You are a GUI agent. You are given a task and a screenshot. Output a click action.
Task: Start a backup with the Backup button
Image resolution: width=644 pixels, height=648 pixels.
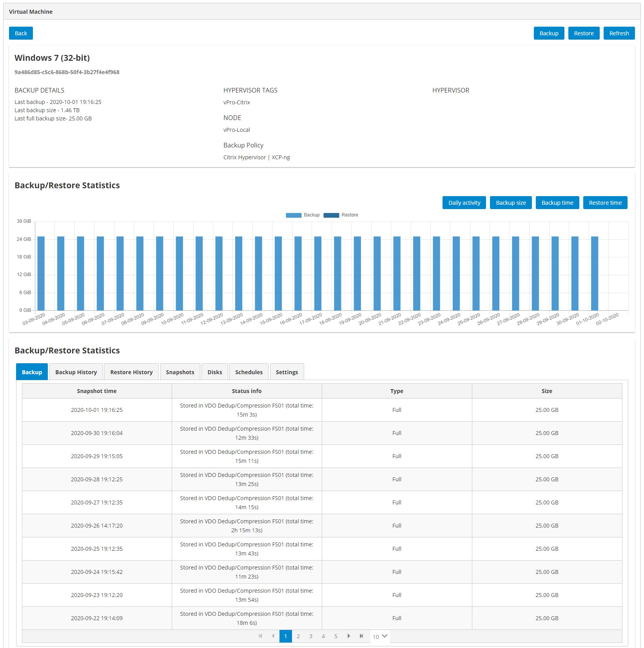549,33
